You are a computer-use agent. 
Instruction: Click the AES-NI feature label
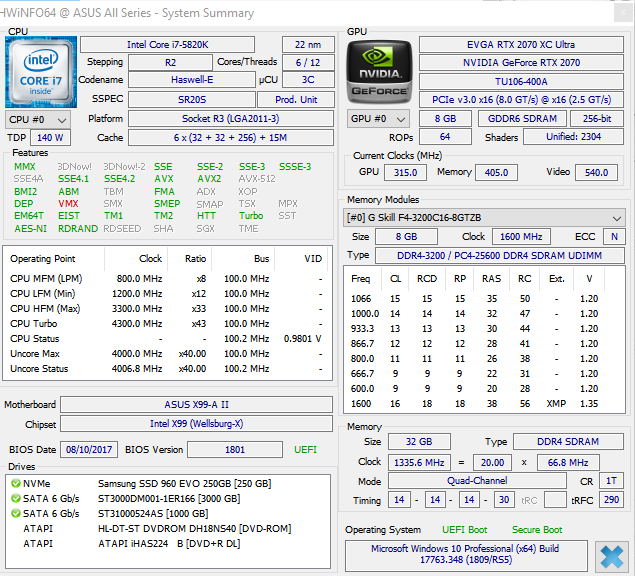[x=30, y=229]
